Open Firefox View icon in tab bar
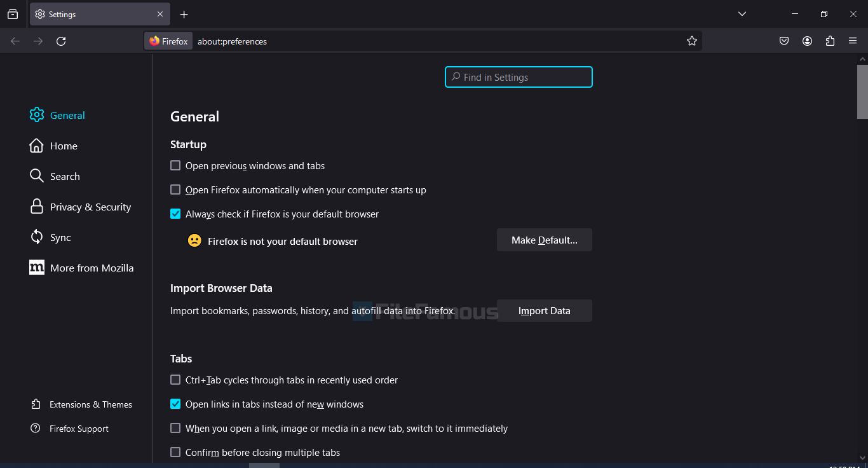The image size is (868, 468). 13,14
